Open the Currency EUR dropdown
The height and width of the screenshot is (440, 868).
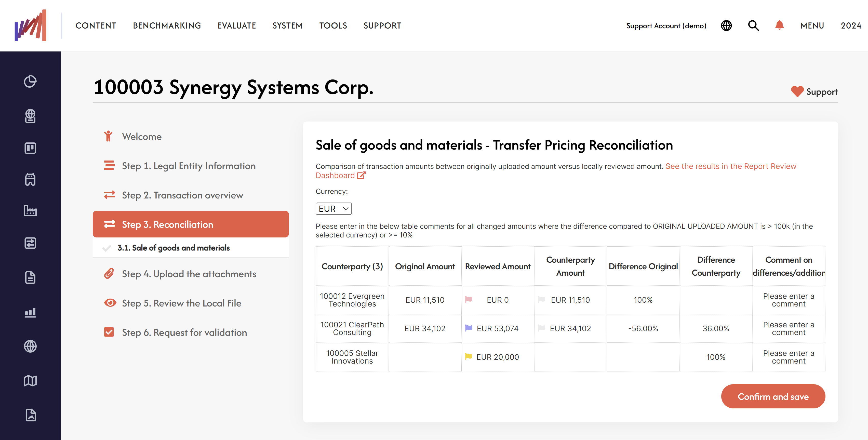[x=333, y=209]
